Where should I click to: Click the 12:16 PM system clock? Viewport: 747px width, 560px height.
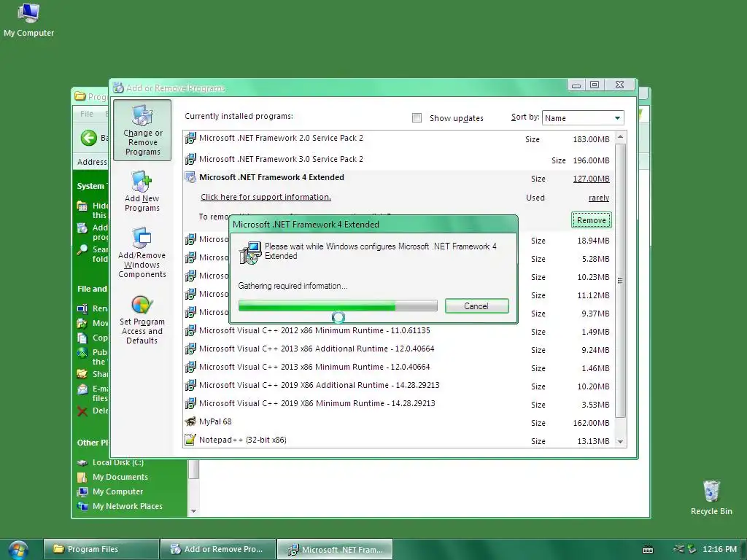719,549
